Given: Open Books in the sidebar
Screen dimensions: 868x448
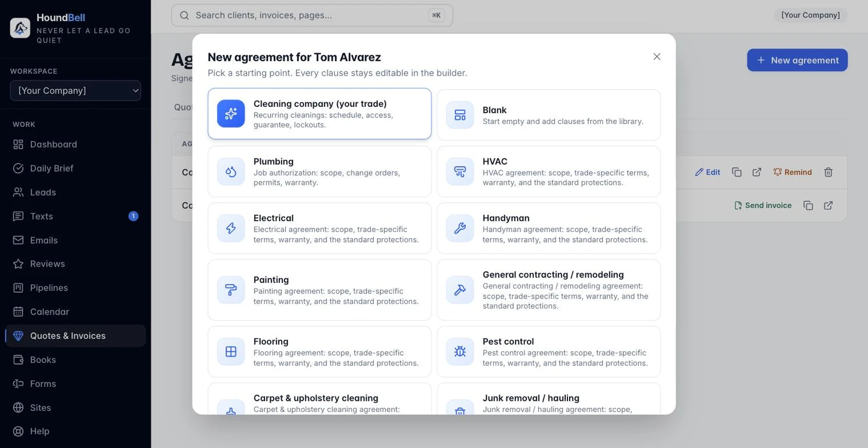Looking at the screenshot, I should (x=76, y=360).
